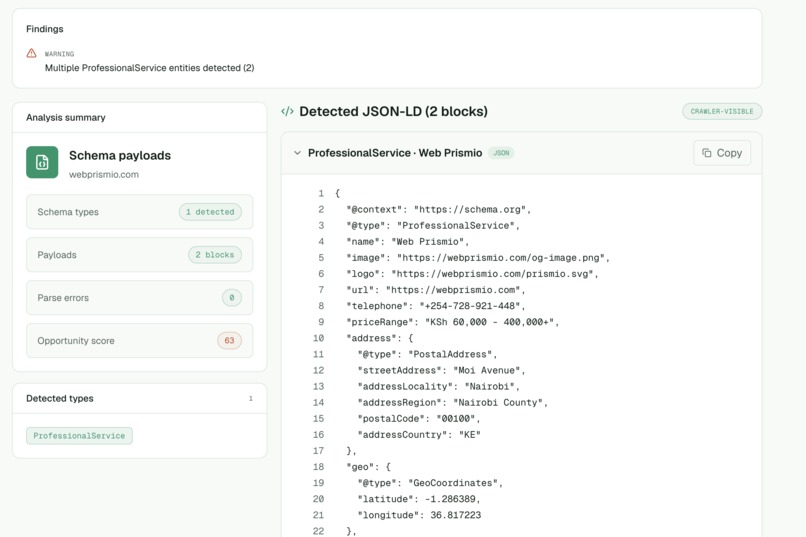This screenshot has width=806, height=537.
Task: Click the code brackets icon beside Detected JSON-LD
Action: 287,112
